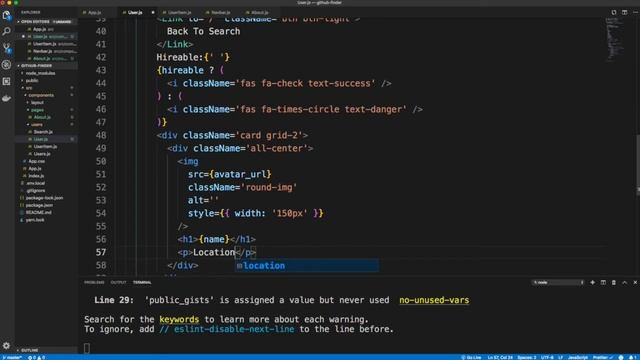This screenshot has width=640, height=360.
Task: Click the unsaved dot on User.js tab
Action: tap(153, 13)
